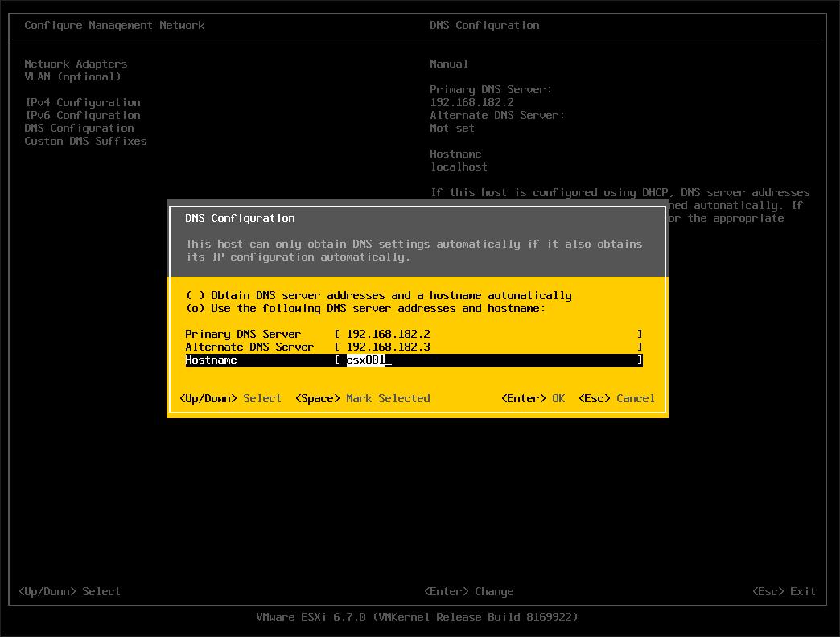This screenshot has height=637, width=840.
Task: Open Network Adapters menu entry
Action: pyautogui.click(x=76, y=64)
